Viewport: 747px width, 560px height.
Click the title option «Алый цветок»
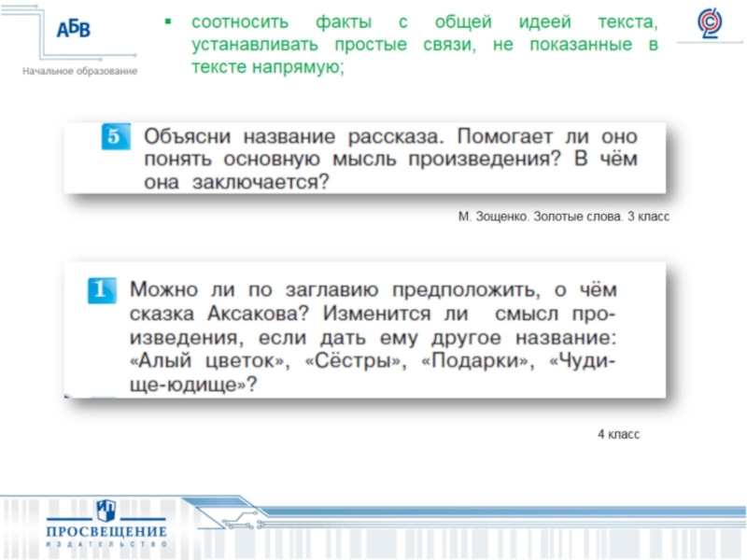click(x=209, y=360)
